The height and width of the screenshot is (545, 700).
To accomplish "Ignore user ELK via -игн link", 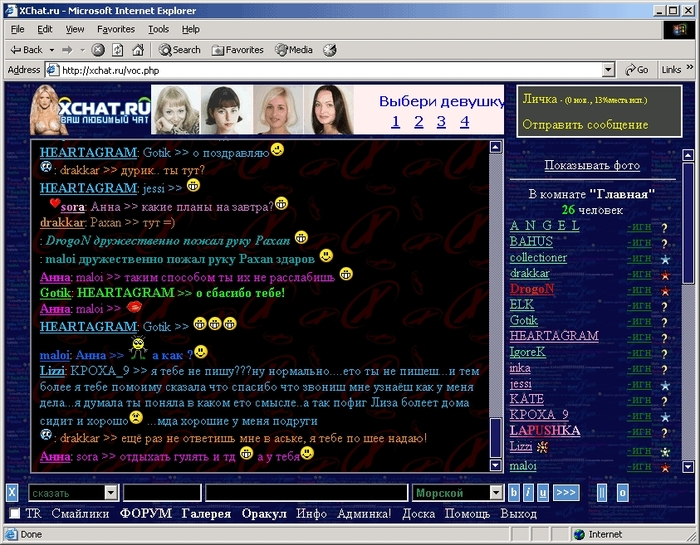I will (x=639, y=306).
